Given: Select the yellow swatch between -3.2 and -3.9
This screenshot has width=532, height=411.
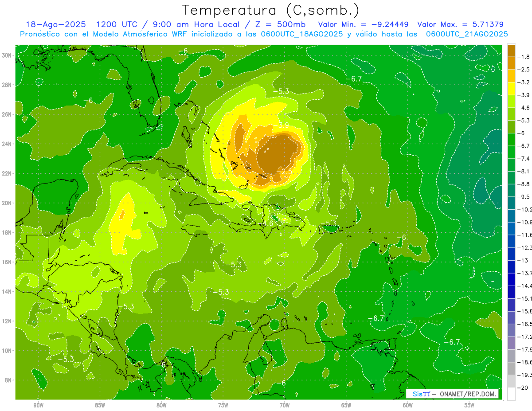Looking at the screenshot, I should pyautogui.click(x=511, y=89).
